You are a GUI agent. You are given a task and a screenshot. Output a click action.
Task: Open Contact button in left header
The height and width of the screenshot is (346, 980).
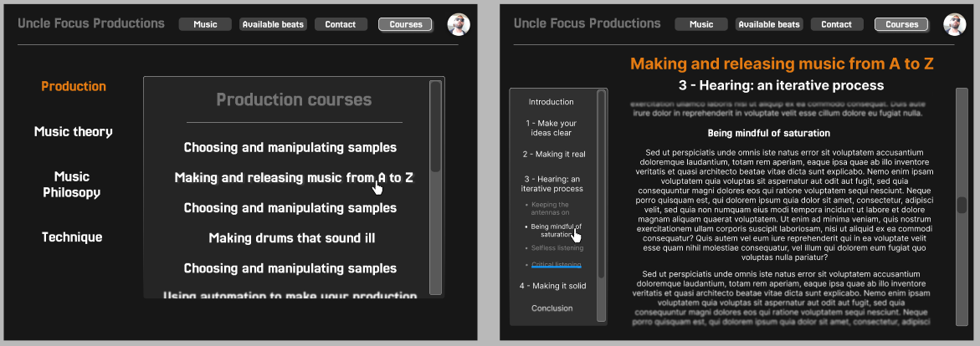tap(341, 24)
